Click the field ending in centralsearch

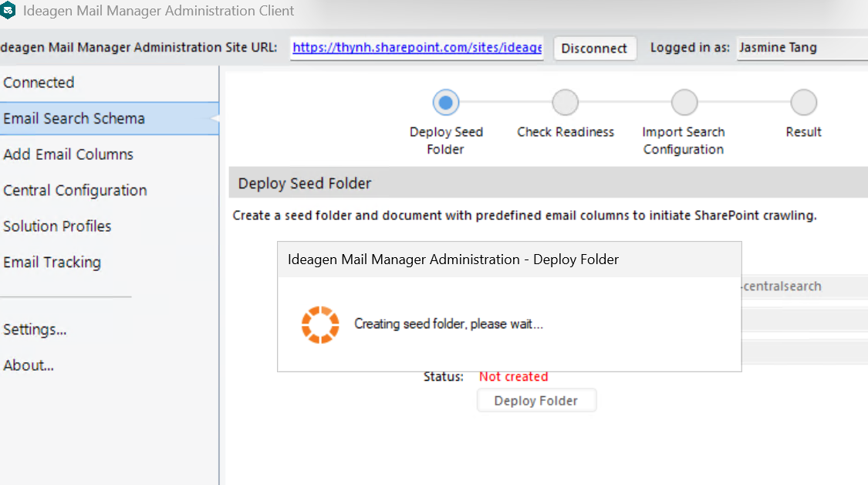point(805,287)
